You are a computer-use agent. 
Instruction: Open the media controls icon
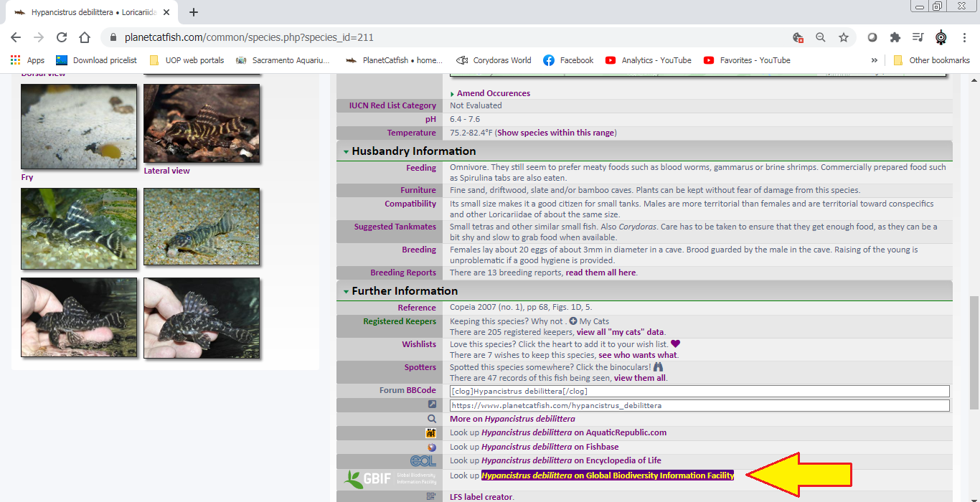tap(918, 37)
